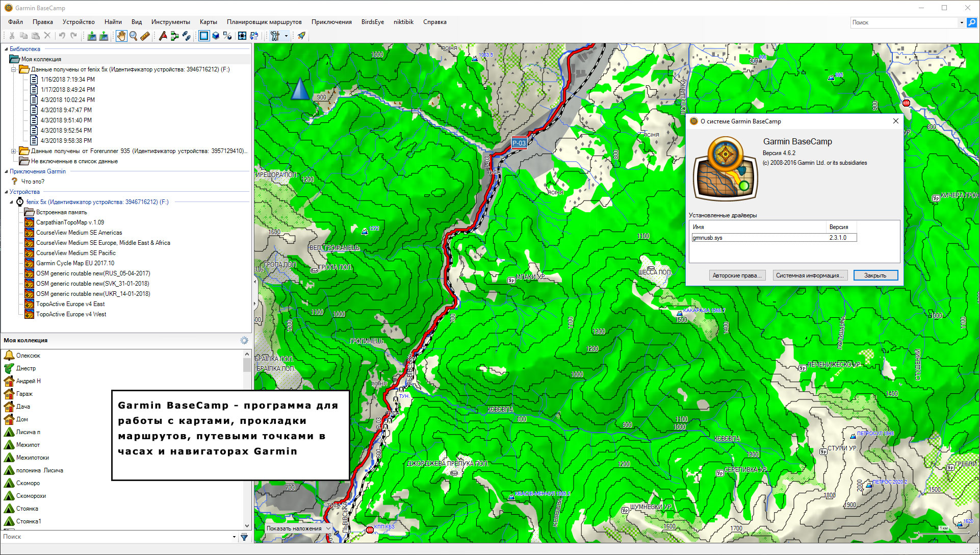Activate the Measure ruler tool
Image resolution: width=980 pixels, height=555 pixels.
(145, 36)
